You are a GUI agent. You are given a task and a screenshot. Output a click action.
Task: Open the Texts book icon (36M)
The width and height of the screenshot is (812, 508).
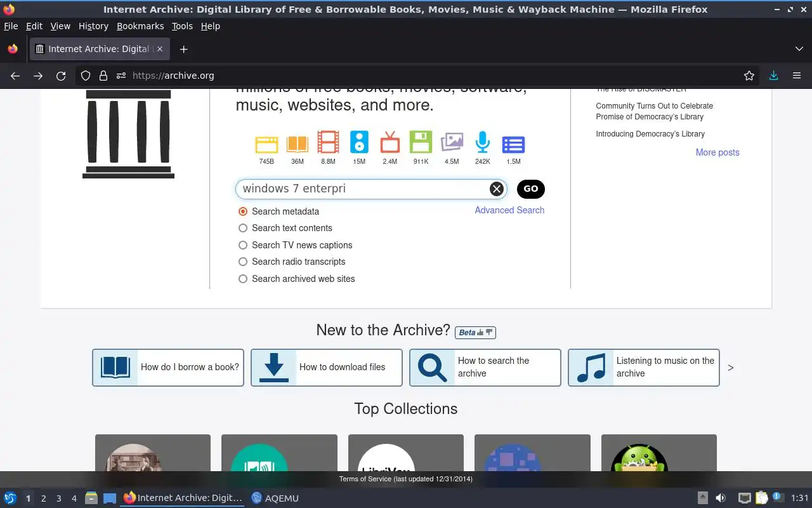[298, 144]
